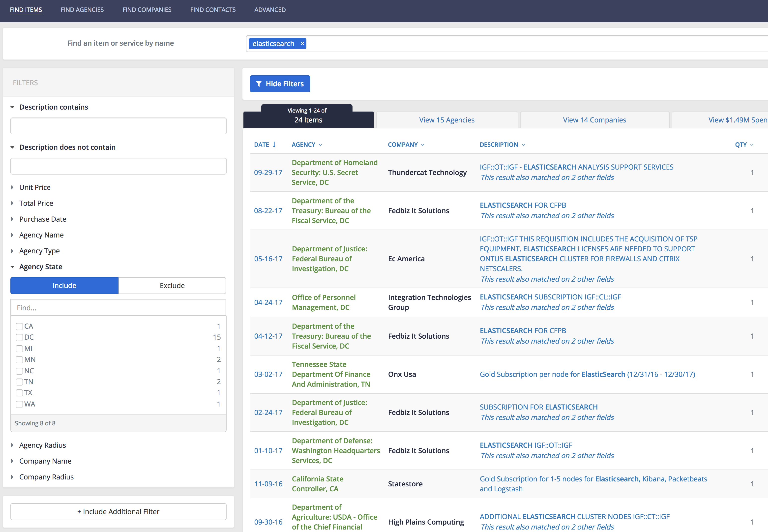
Task: Open Elasticsearch Subscription IGF::CL::IGF description
Action: (550, 297)
